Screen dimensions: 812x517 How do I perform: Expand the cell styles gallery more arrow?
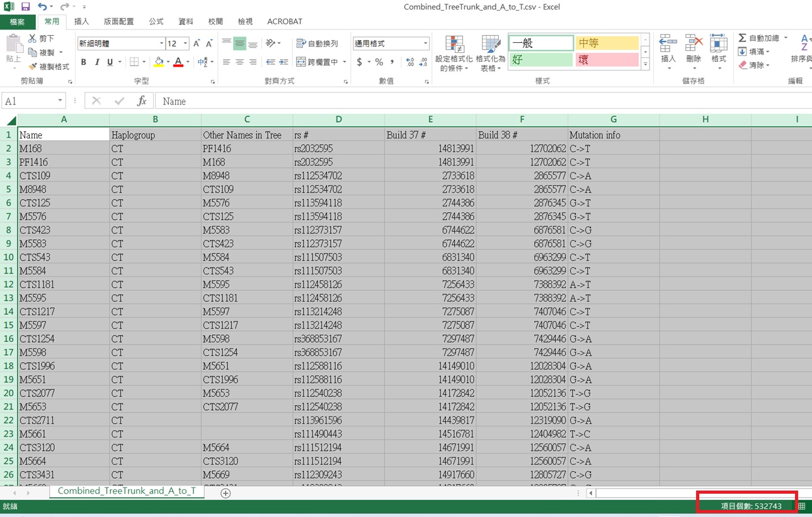coord(645,65)
